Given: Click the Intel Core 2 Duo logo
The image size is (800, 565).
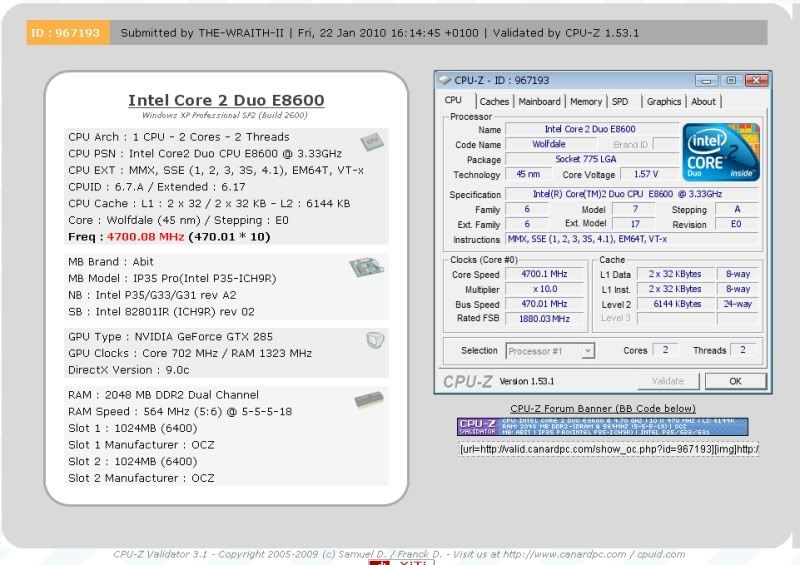Looking at the screenshot, I should (x=721, y=152).
